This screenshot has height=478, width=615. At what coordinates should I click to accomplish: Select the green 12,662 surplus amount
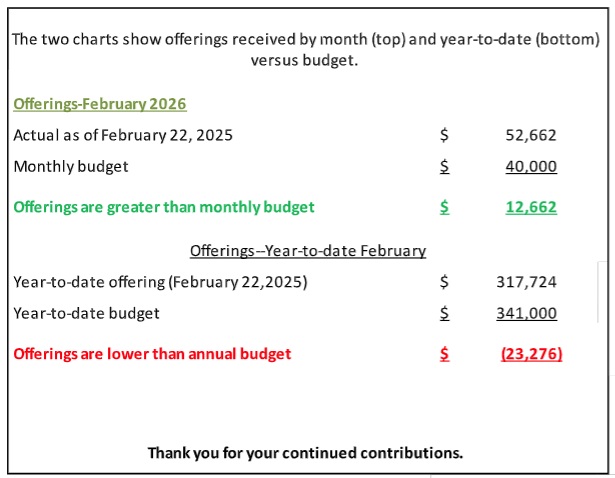click(x=531, y=207)
